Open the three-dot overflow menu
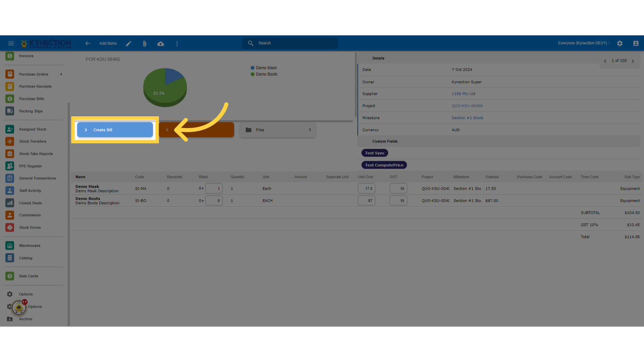This screenshot has width=644, height=362. click(x=177, y=44)
